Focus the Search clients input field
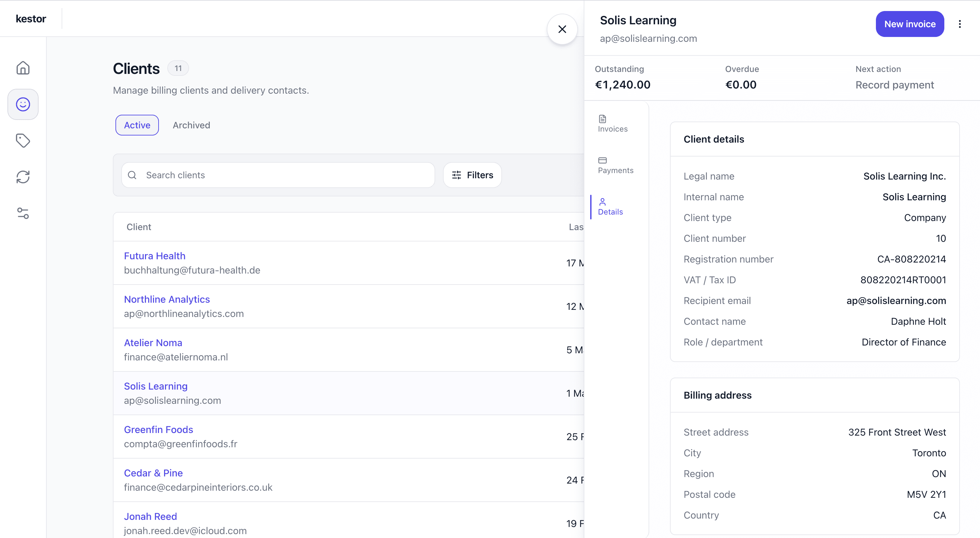Image resolution: width=980 pixels, height=538 pixels. click(285, 175)
